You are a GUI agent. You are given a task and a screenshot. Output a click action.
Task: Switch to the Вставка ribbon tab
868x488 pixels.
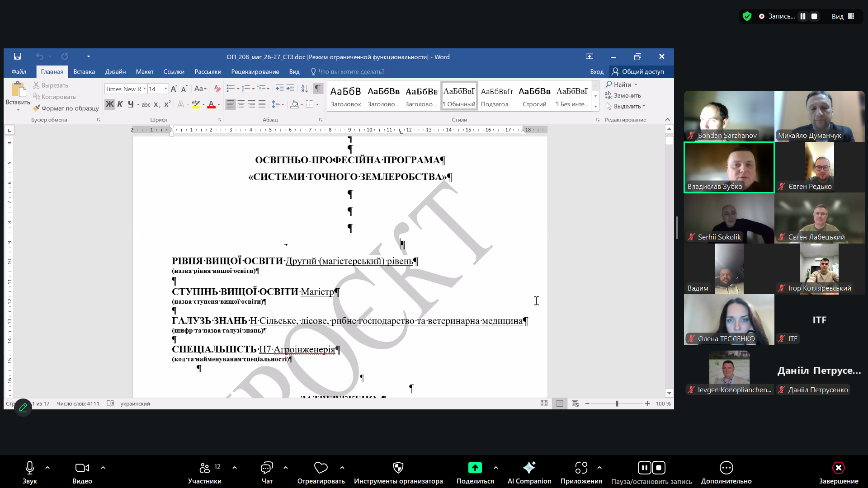(84, 72)
